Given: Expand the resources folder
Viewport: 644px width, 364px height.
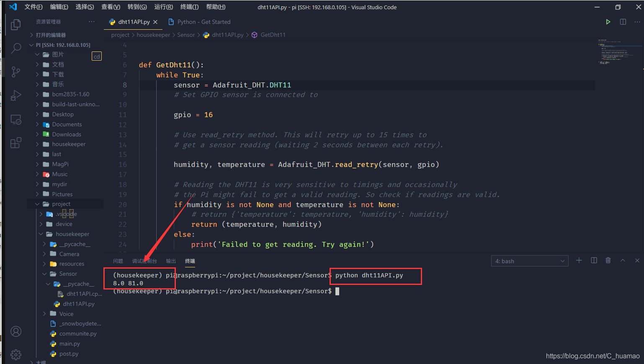Looking at the screenshot, I should (72, 264).
